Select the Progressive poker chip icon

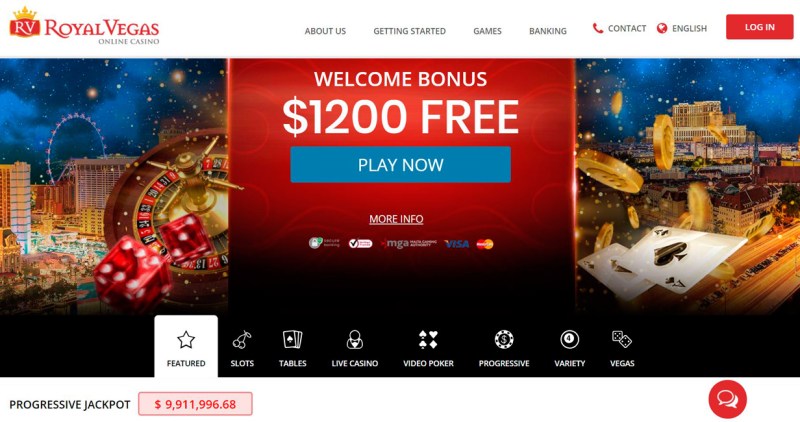point(504,339)
